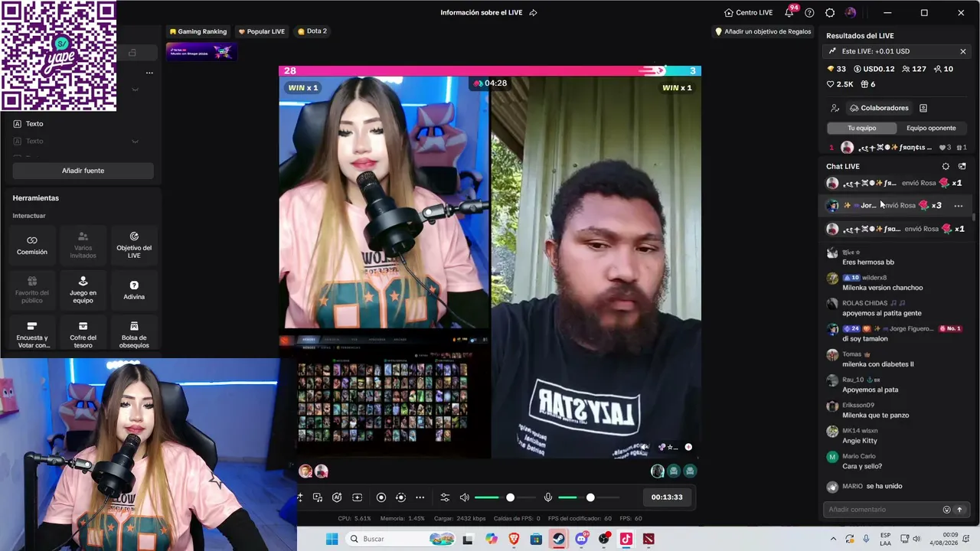Screen dimensions: 980x551
Task: Open settings gear in the title bar
Action: pos(830,12)
